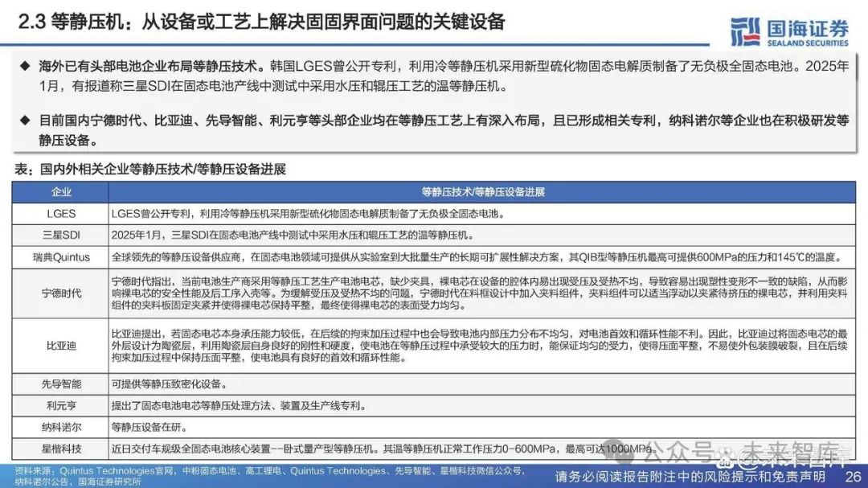Click the cell beginning "全球领先的等静压设备供应商"
This screenshot has height=488, width=868.
pyautogui.click(x=482, y=257)
